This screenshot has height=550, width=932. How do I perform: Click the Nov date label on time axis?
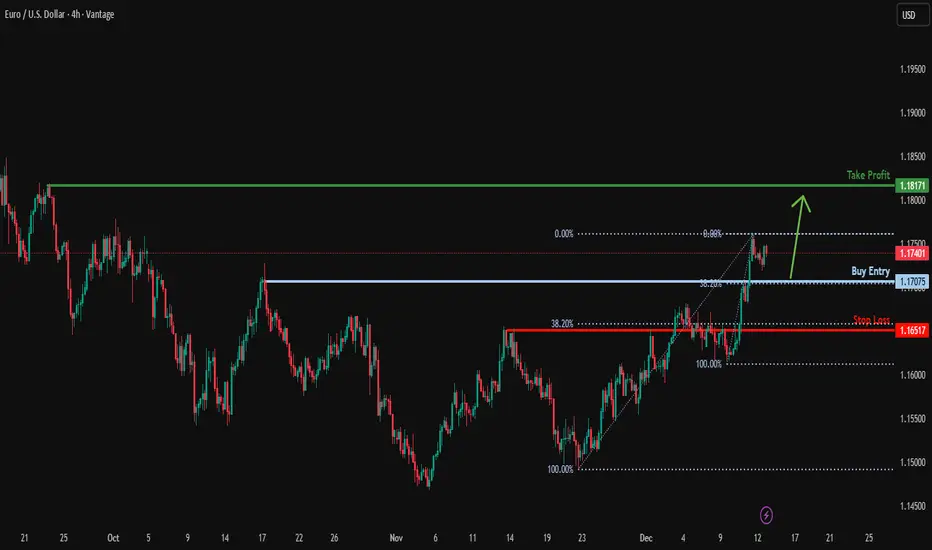pos(396,538)
